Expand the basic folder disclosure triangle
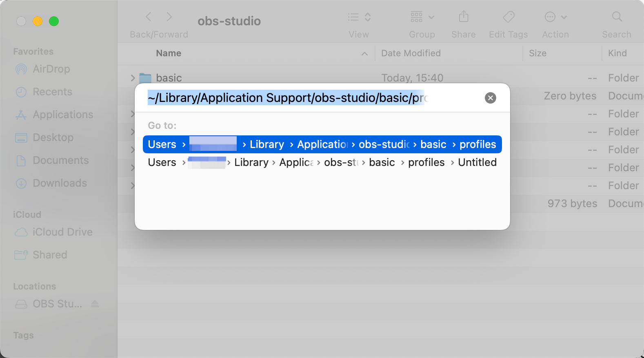Screen dimensions: 644x358 133,78
